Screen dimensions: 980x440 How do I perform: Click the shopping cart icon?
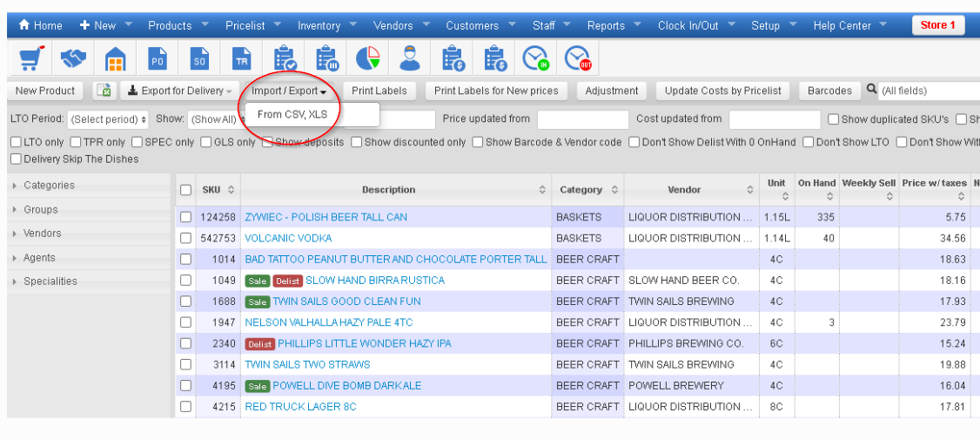point(30,59)
